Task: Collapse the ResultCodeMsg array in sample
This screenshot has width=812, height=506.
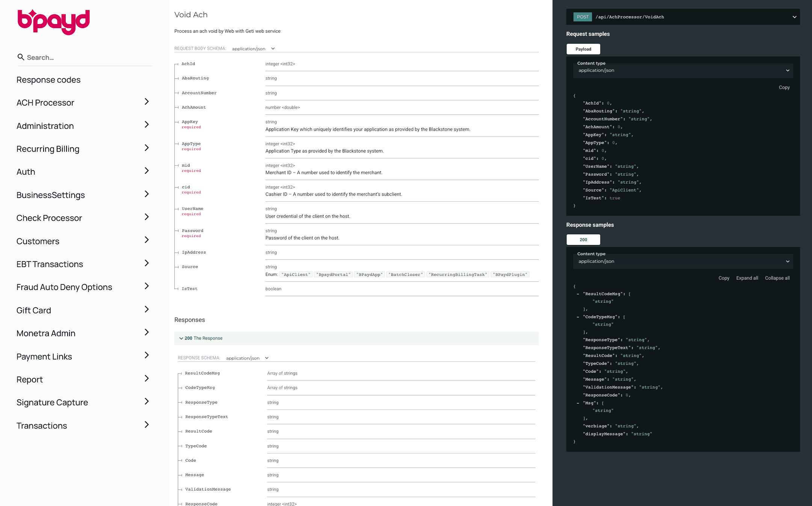Action: [578, 294]
